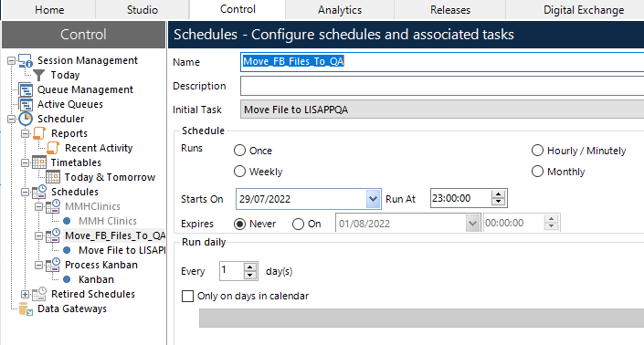Enable Only on days in calendar
This screenshot has width=644, height=345.
pos(187,297)
